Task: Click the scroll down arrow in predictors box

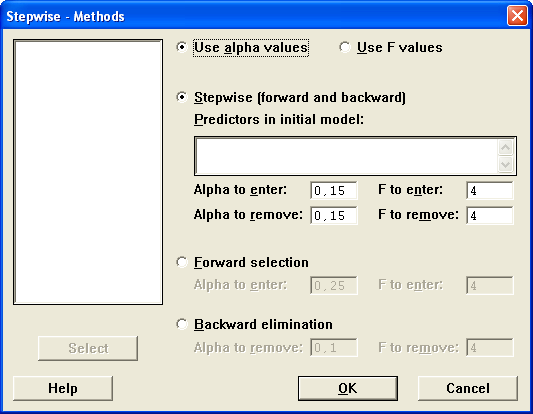Action: [x=505, y=165]
